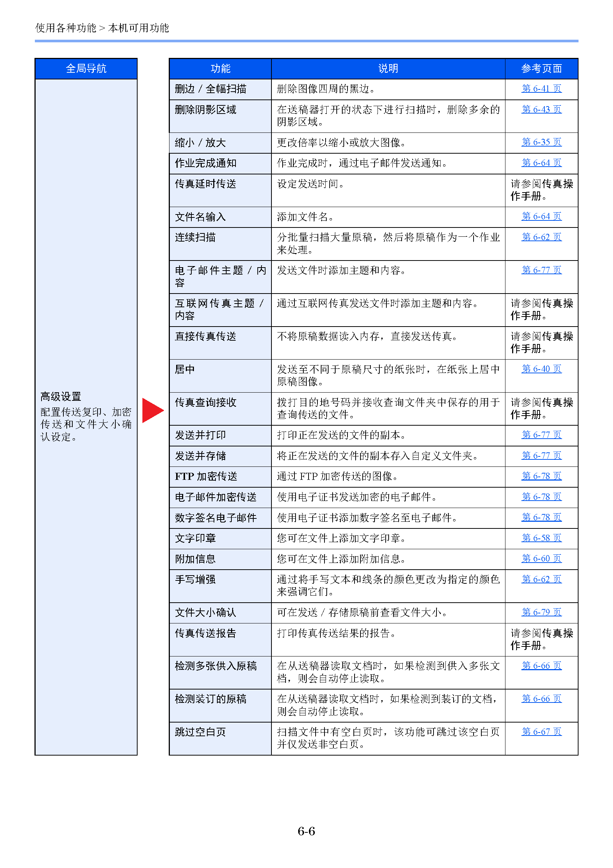Open the 第 6-60 页 link for 附加信息
Screen dimensions: 613x868
541,559
